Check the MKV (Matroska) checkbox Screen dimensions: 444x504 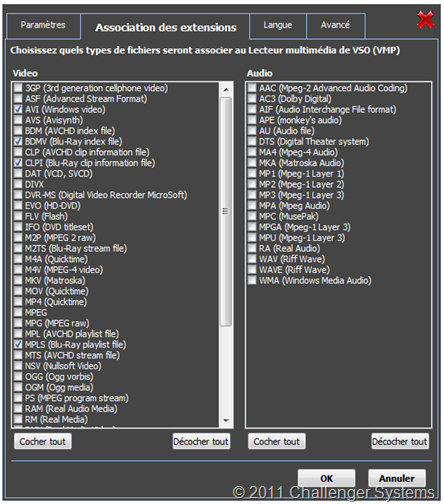tap(18, 280)
